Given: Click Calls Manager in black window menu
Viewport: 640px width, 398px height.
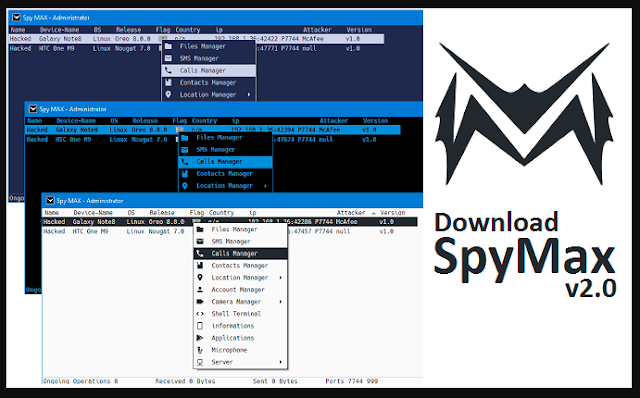Looking at the screenshot, I should point(225,162).
